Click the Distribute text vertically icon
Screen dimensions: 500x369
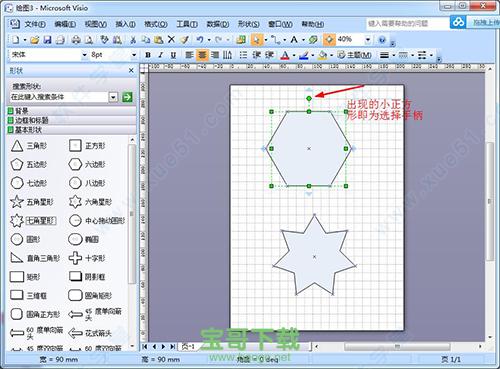227,55
